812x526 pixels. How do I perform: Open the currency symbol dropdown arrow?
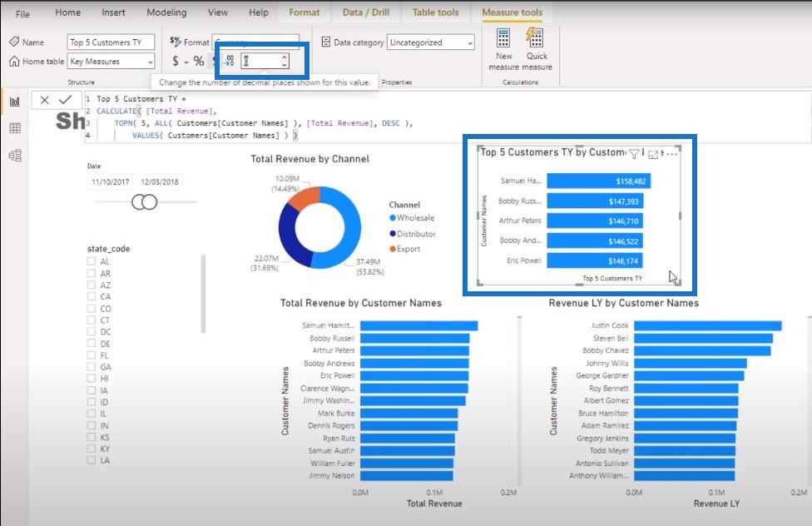coord(186,62)
